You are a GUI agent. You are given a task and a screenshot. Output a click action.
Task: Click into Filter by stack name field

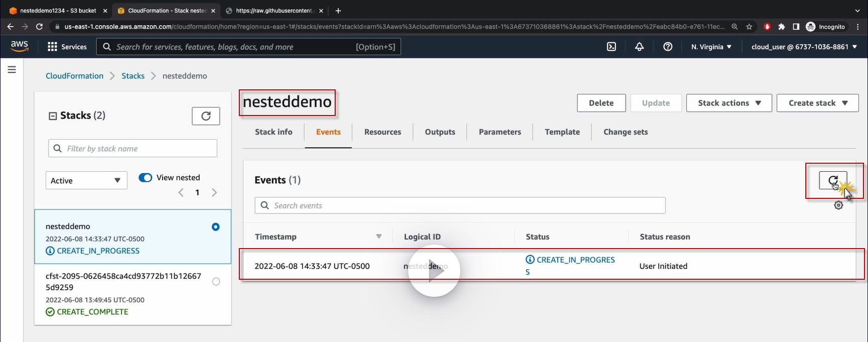coord(133,149)
